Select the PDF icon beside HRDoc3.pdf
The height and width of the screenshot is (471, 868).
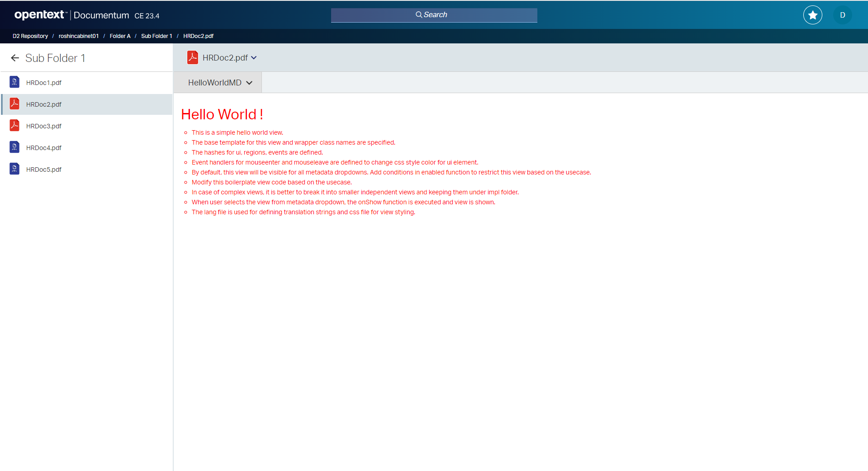[x=14, y=126]
